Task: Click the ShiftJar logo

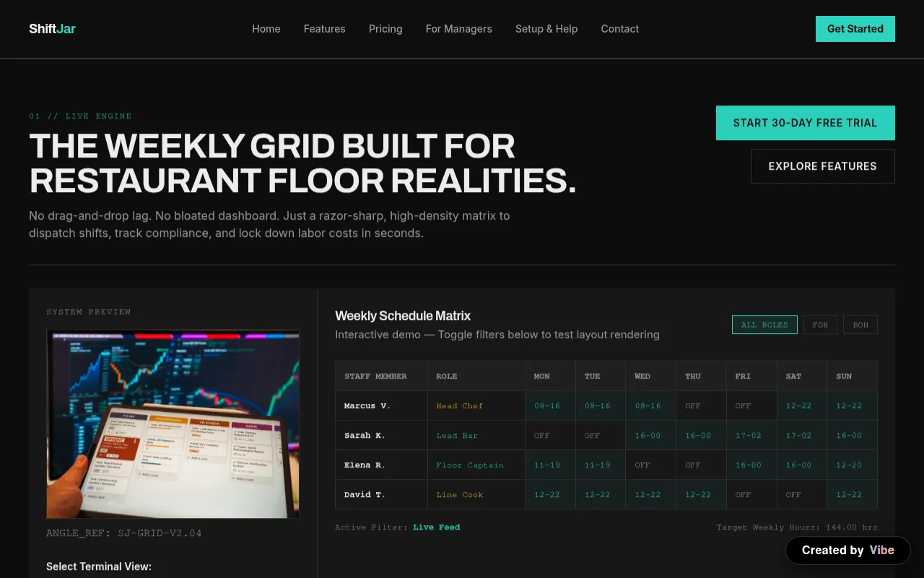Action: pos(52,29)
